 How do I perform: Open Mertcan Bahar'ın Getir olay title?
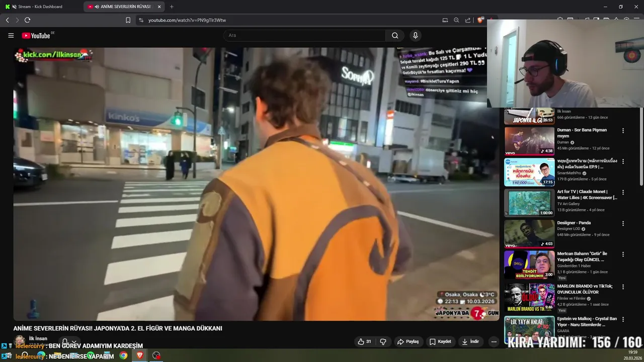click(582, 256)
